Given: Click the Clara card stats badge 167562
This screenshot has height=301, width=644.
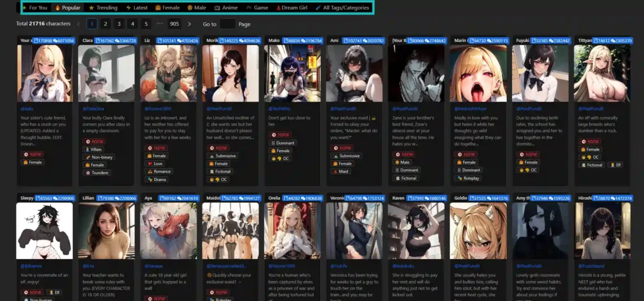Looking at the screenshot, I should pyautogui.click(x=116, y=41).
